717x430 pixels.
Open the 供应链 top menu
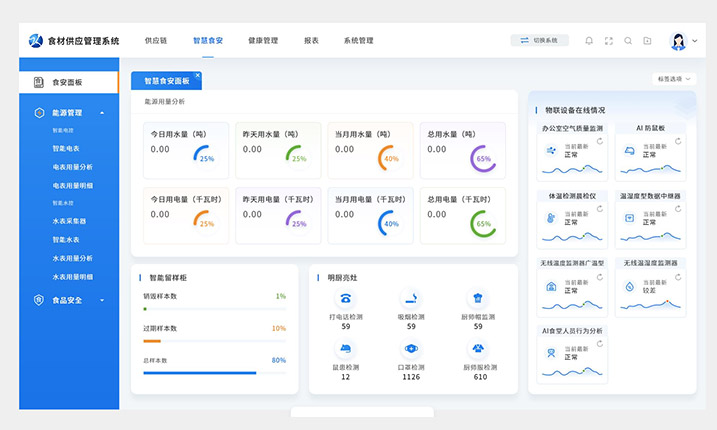(x=156, y=41)
